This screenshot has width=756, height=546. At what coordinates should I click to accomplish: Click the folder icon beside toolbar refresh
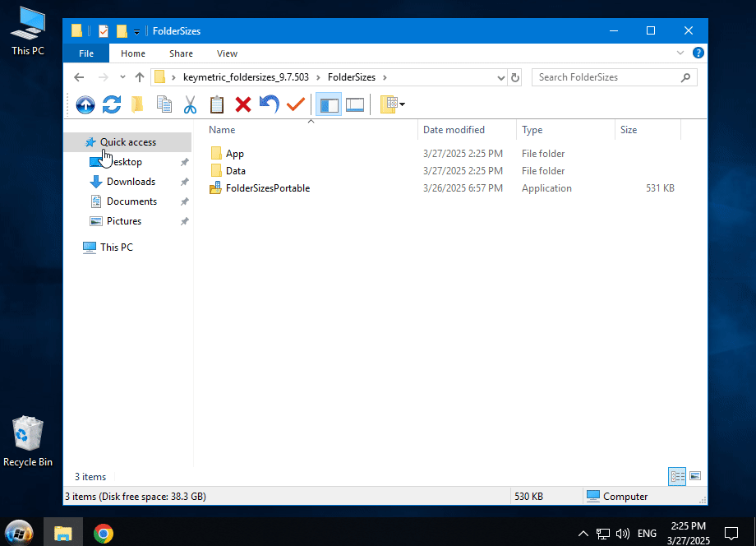tap(137, 104)
